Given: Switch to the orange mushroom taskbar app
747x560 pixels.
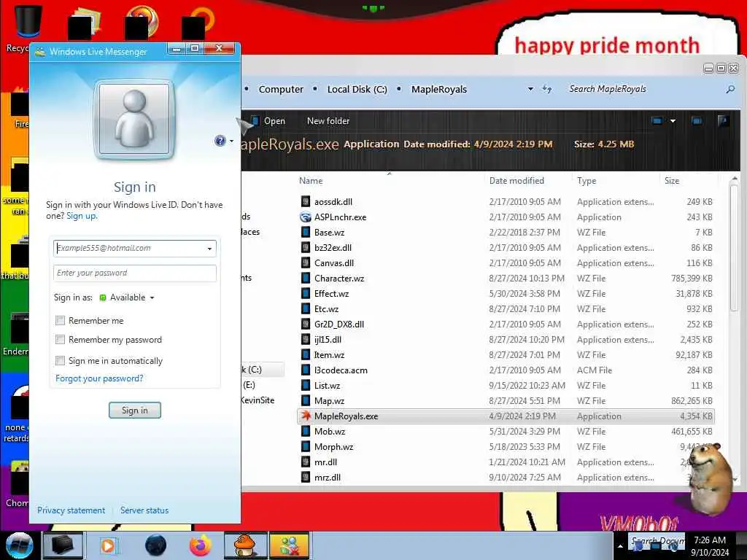Looking at the screenshot, I should 246,545.
